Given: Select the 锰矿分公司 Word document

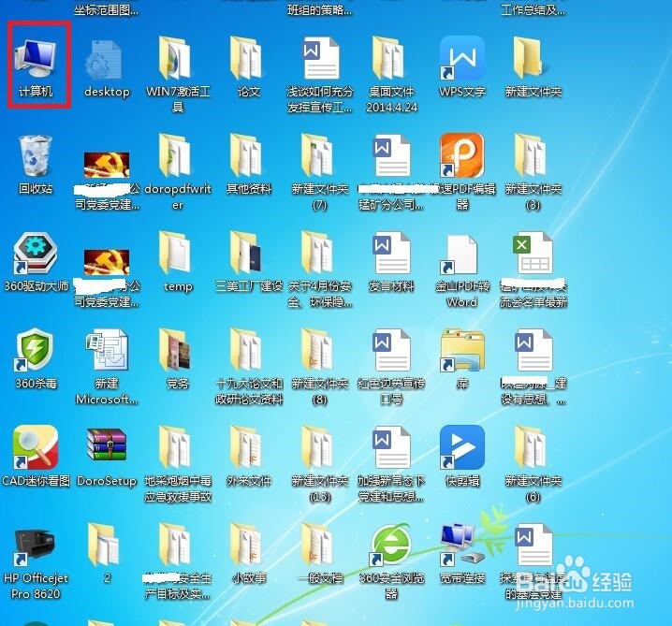Looking at the screenshot, I should [x=391, y=155].
